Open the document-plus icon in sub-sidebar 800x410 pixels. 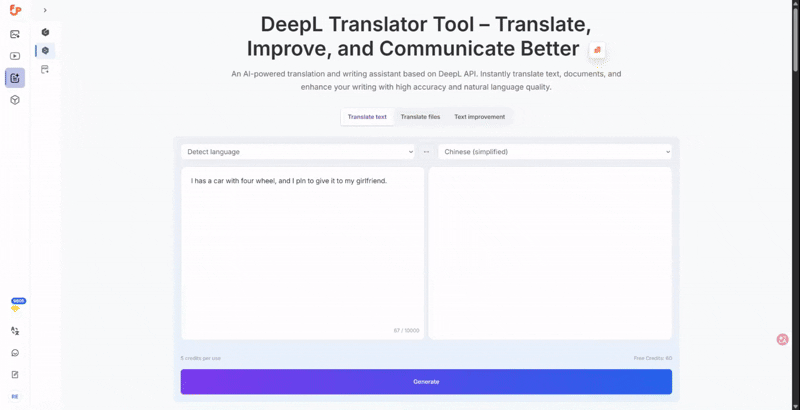click(45, 69)
